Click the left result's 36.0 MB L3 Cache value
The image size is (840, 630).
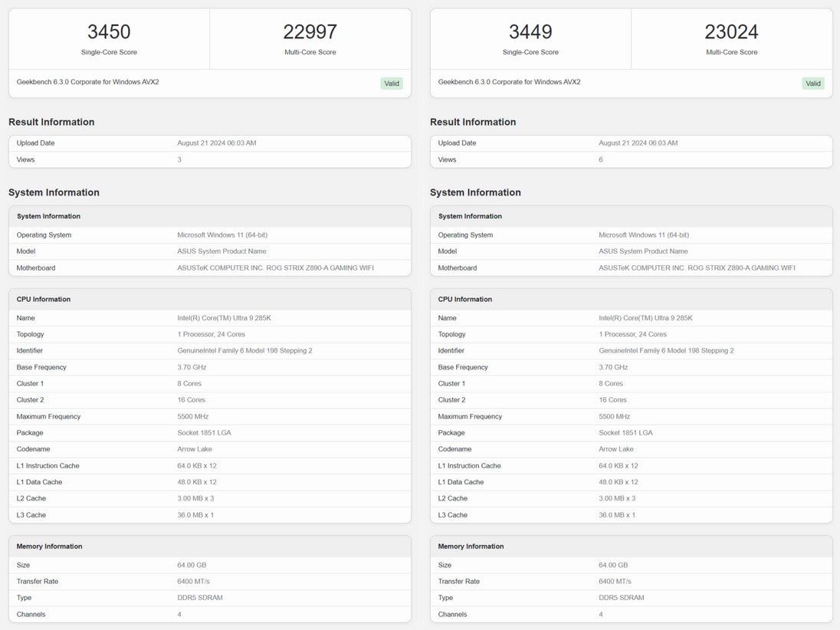click(195, 515)
